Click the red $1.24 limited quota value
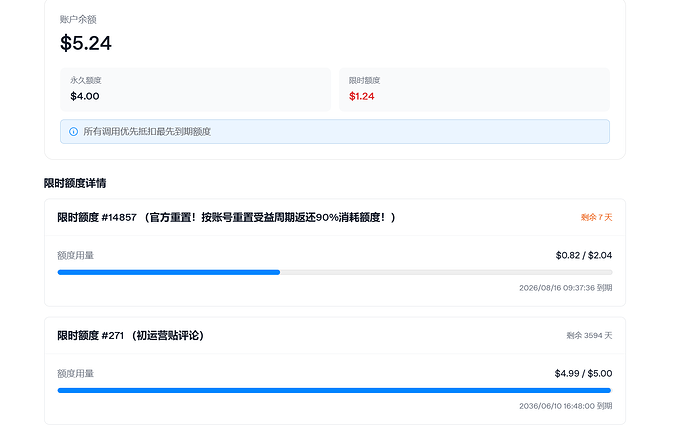Viewport: 690px width, 435px height. tap(362, 96)
